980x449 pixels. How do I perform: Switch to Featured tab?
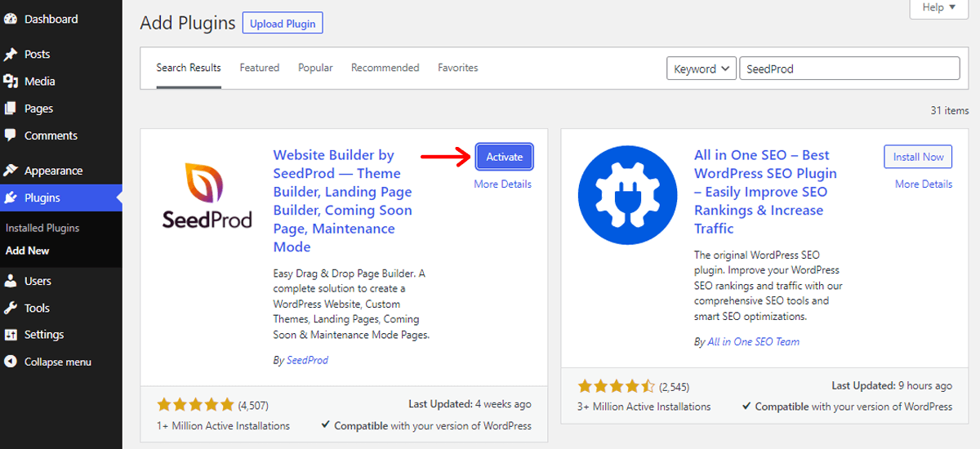point(260,68)
